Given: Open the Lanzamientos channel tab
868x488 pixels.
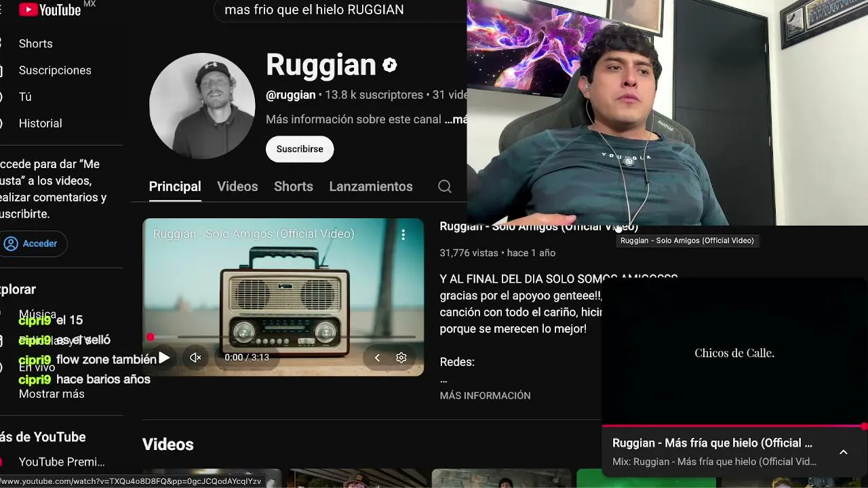Looking at the screenshot, I should coord(371,186).
